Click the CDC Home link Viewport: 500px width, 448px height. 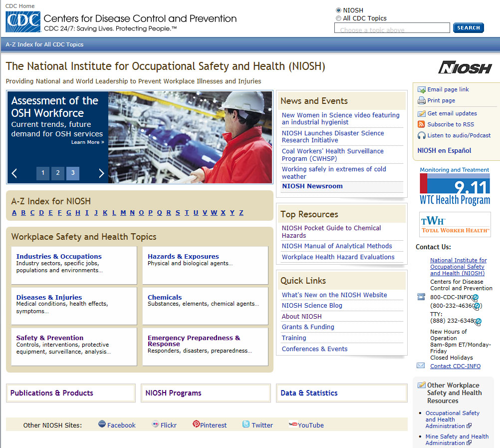tap(20, 6)
